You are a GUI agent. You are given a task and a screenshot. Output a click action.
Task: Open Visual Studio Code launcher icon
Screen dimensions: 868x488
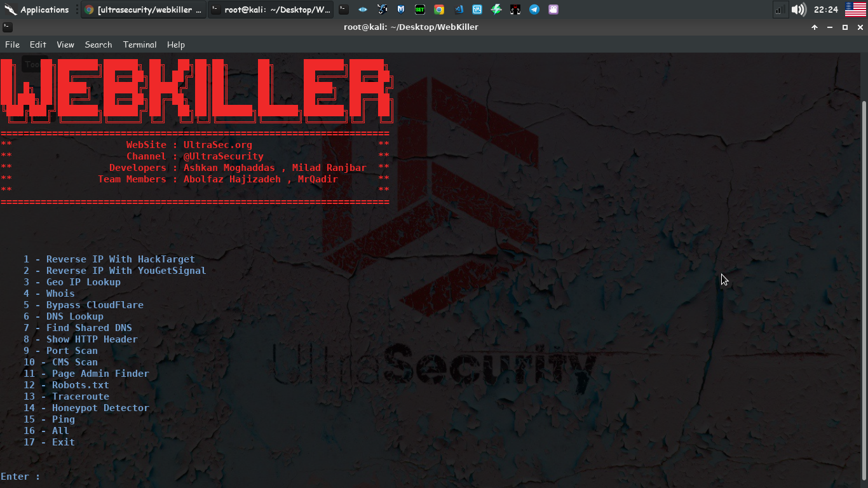tap(458, 10)
